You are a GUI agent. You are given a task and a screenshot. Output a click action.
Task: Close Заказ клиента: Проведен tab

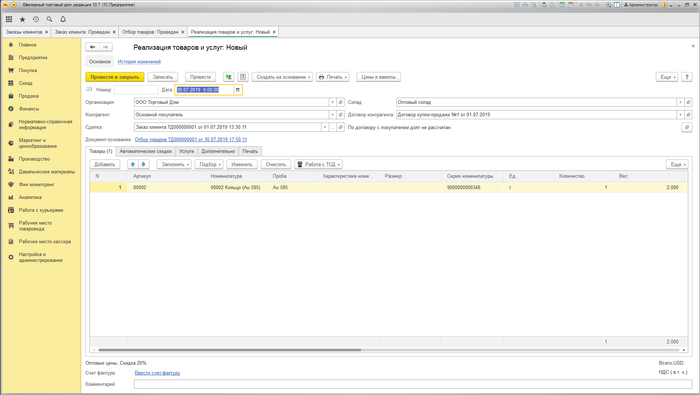tap(114, 32)
